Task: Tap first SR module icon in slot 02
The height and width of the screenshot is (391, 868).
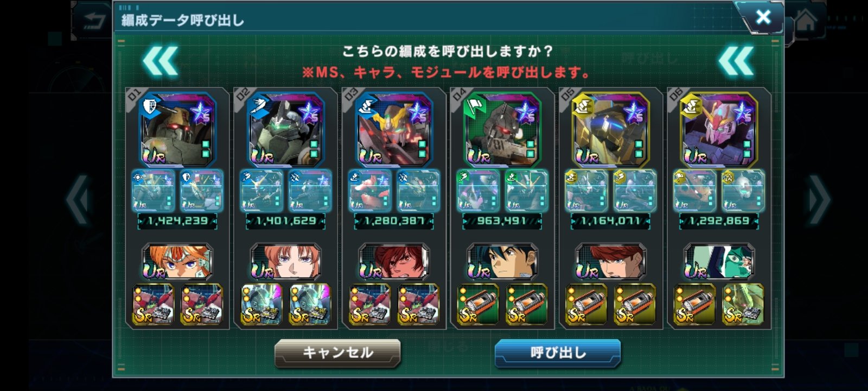Action: [x=261, y=304]
